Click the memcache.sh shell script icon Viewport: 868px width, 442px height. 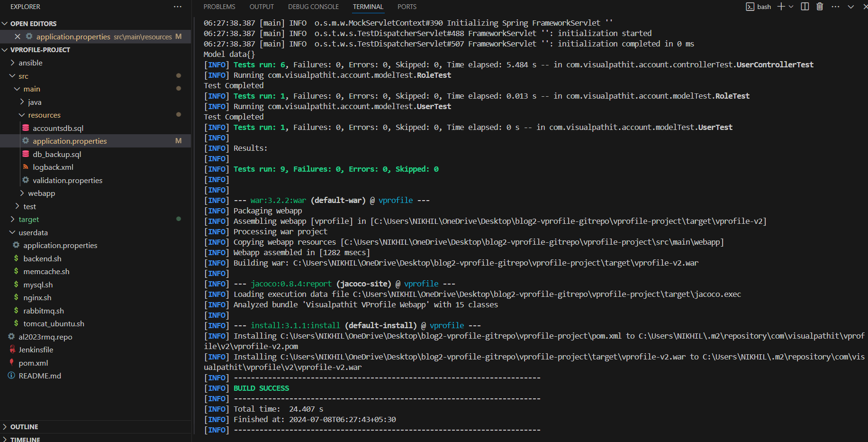(x=16, y=271)
